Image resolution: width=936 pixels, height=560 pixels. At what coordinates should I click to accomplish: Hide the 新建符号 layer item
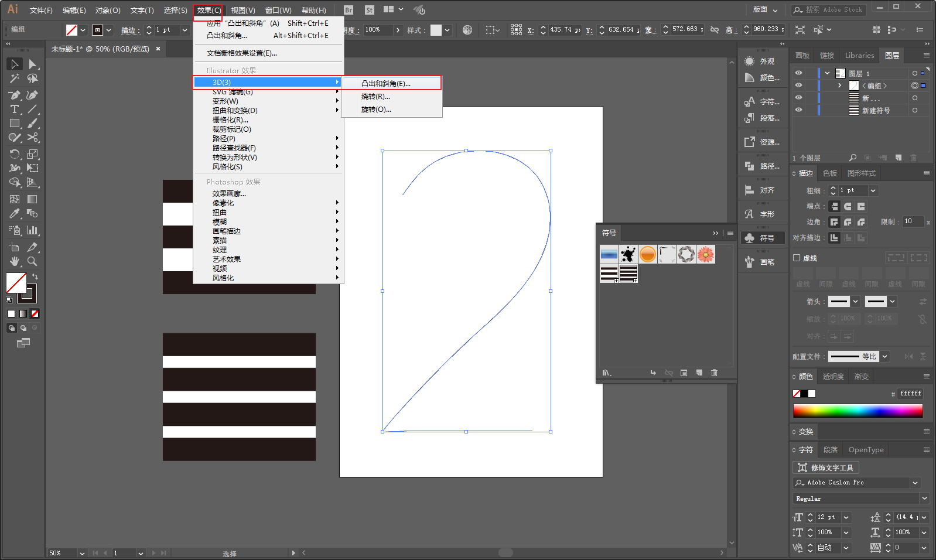(798, 110)
